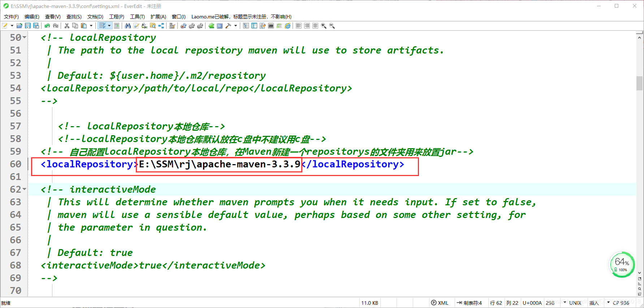Open the 文档(D) menu

(95, 17)
